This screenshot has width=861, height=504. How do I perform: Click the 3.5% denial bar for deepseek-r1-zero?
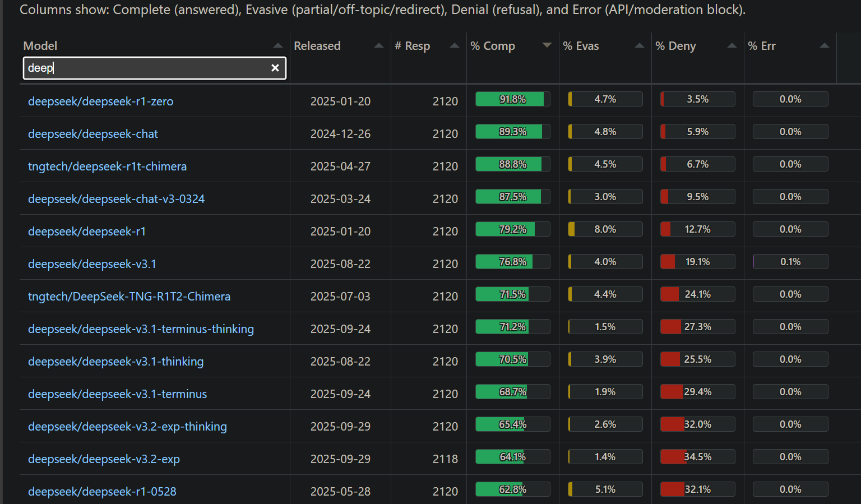coord(698,99)
